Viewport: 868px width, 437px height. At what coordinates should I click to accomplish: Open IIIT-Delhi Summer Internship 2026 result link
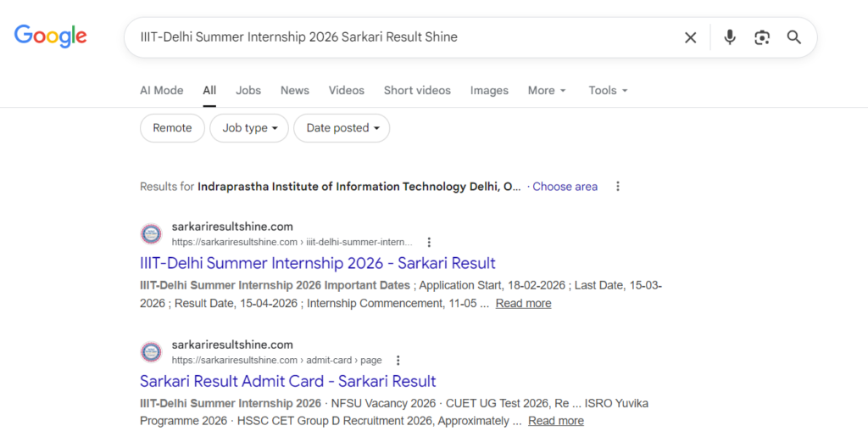point(318,263)
